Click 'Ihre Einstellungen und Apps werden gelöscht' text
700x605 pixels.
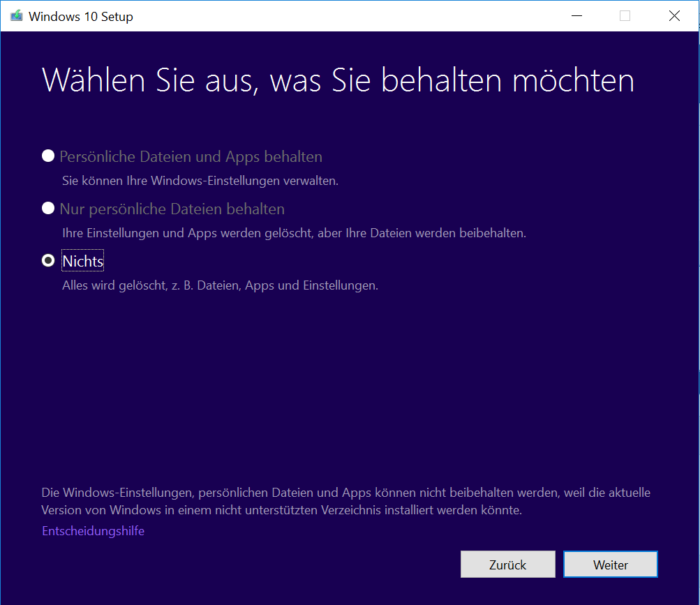[x=295, y=233]
